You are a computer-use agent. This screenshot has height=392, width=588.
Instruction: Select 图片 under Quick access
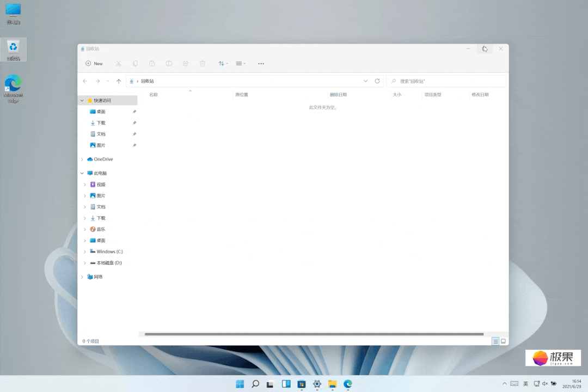101,145
